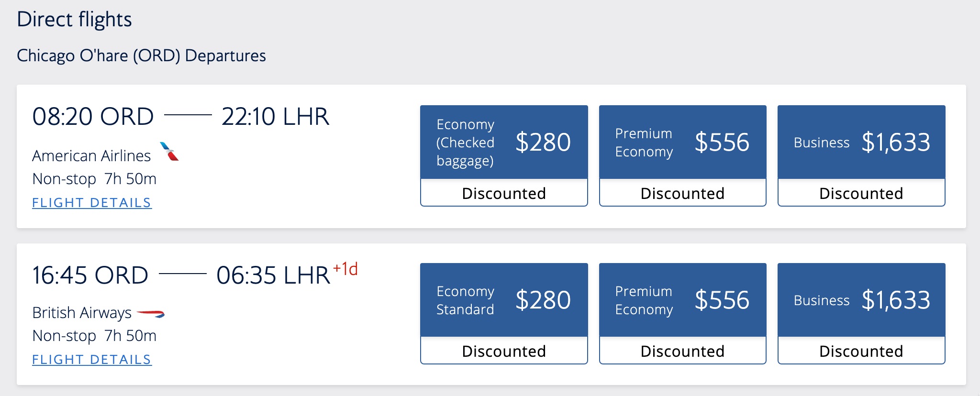
Task: Click the Discounted label under American Airlines Economy
Action: click(x=503, y=193)
